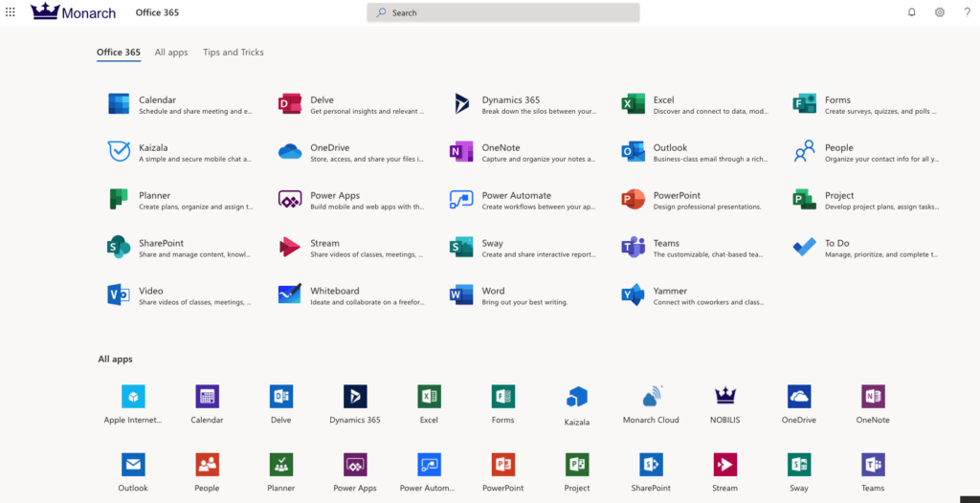This screenshot has height=503, width=980.
Task: Open Power Apps tile under All apps
Action: pyautogui.click(x=355, y=472)
